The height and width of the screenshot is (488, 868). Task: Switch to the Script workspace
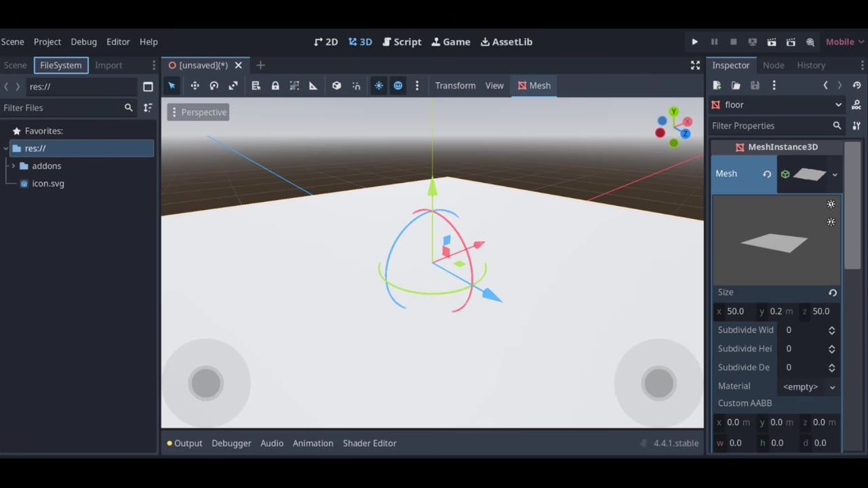click(x=402, y=42)
